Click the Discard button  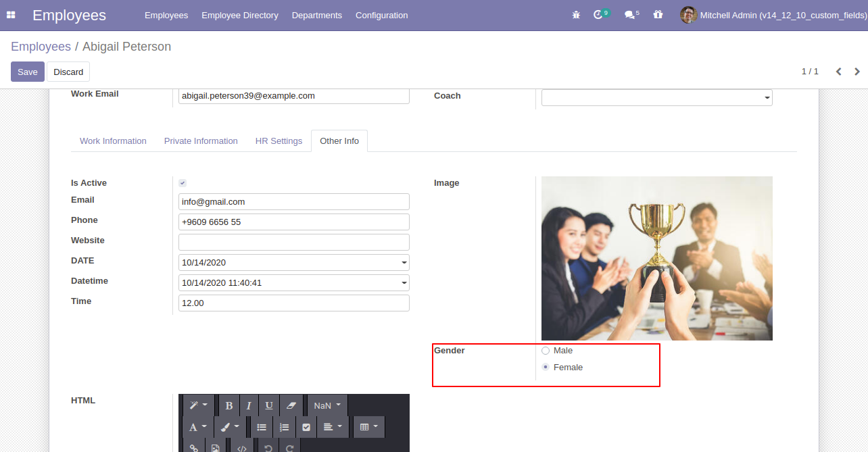tap(68, 72)
